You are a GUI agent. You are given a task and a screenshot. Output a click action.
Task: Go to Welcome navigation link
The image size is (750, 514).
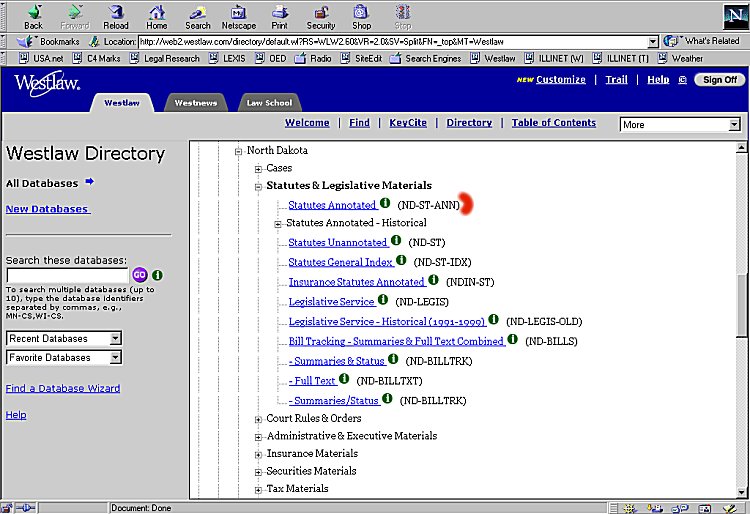point(307,123)
